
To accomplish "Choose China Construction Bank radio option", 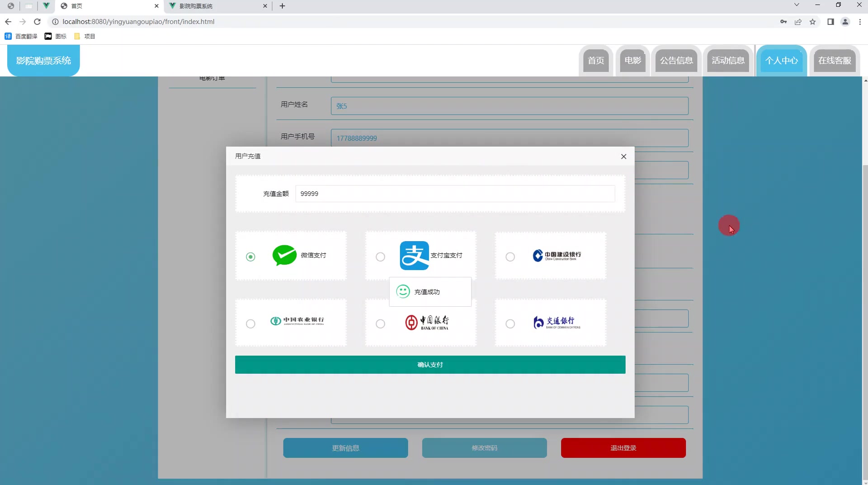I will click(x=510, y=257).
